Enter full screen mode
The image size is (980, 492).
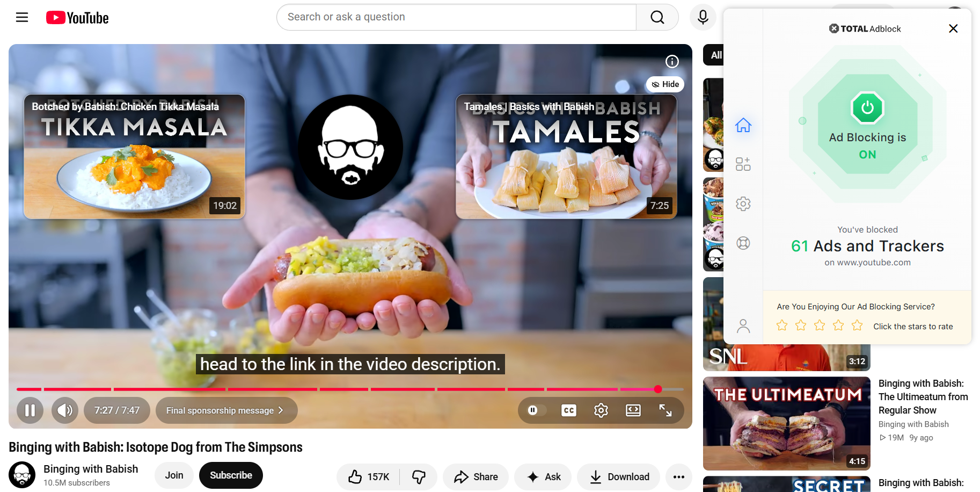[x=665, y=410]
